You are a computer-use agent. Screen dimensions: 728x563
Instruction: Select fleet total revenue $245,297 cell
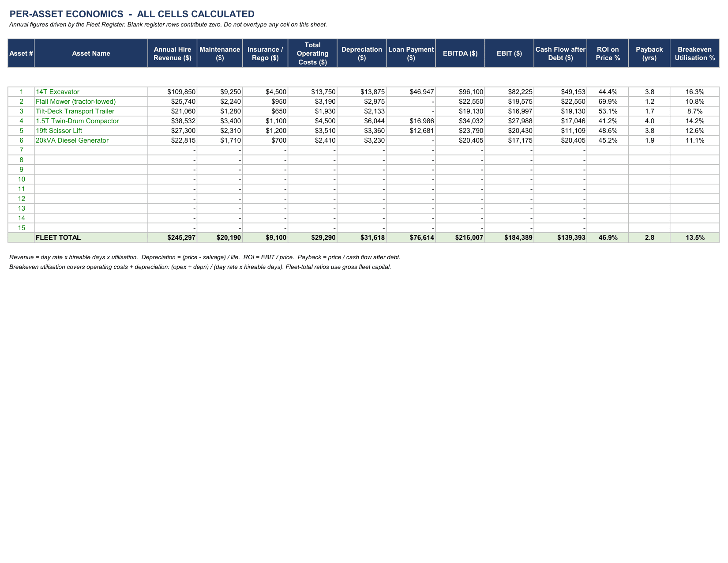coord(172,238)
